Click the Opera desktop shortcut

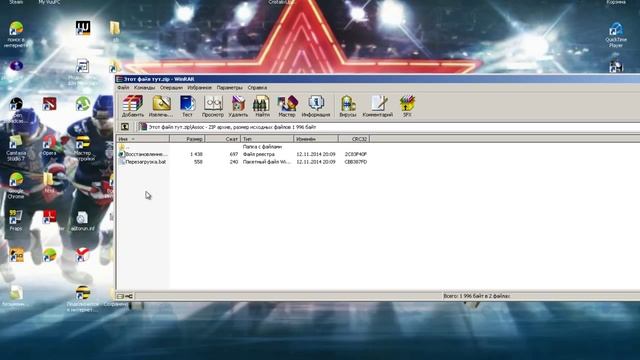(x=49, y=146)
